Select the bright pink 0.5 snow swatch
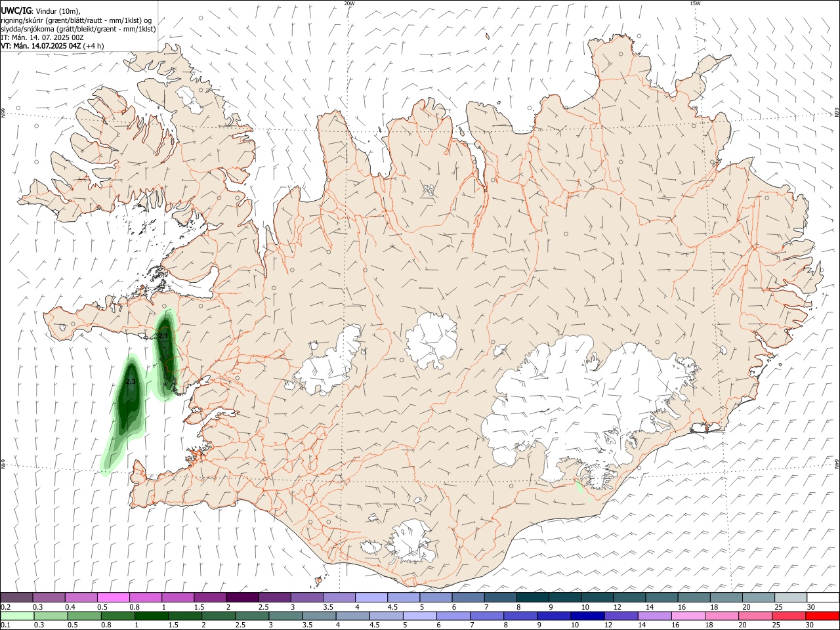 click(x=113, y=597)
